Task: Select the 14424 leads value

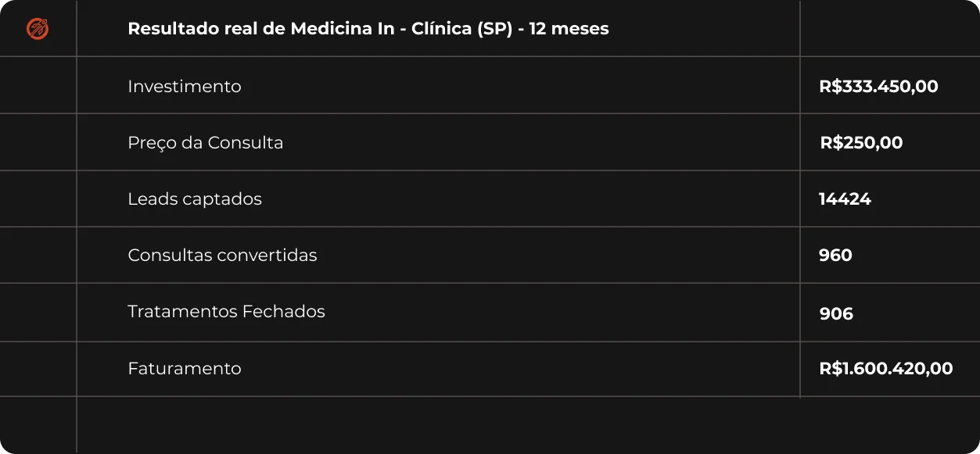Action: click(x=845, y=199)
